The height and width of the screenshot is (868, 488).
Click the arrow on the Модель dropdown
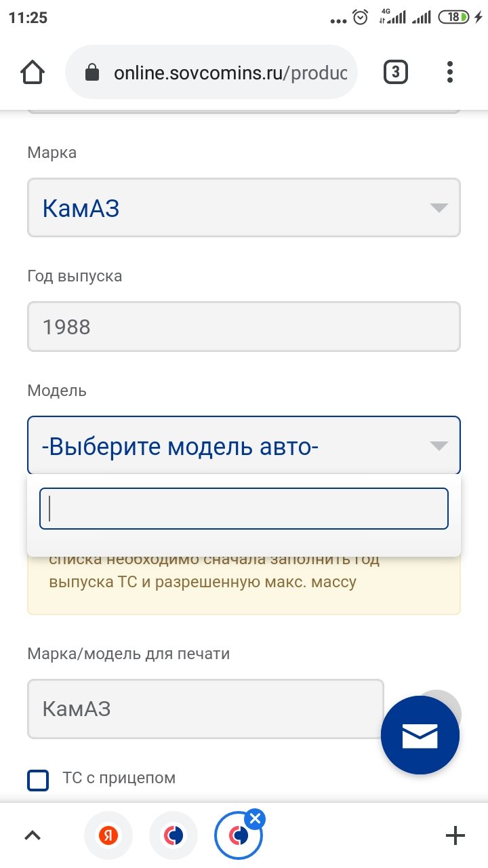439,446
